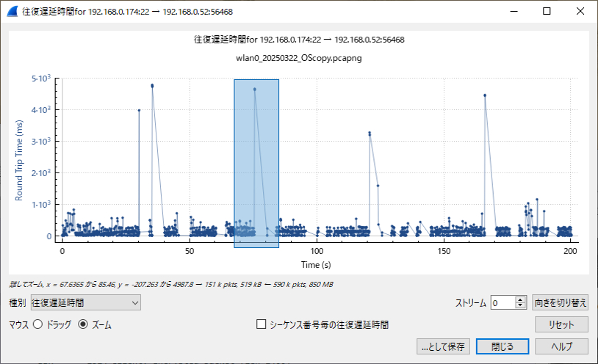The height and width of the screenshot is (364, 598).
Task: Click the 閉じる button
Action: click(x=502, y=346)
